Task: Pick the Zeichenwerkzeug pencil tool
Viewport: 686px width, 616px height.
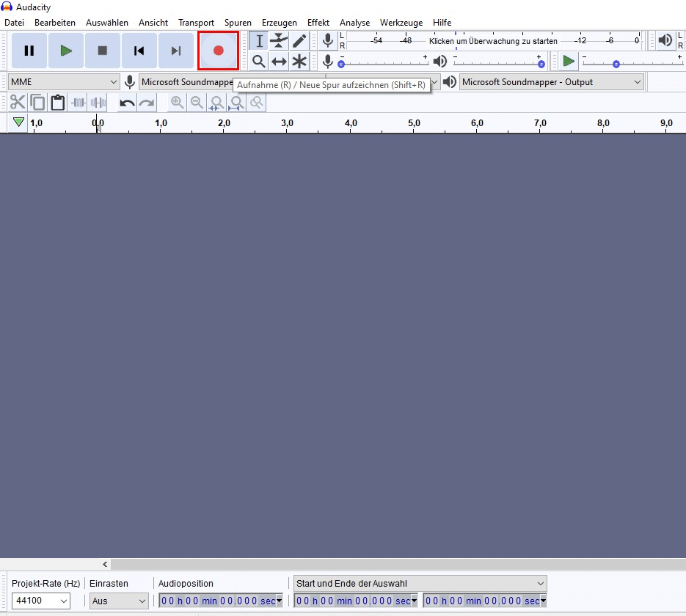Action: pyautogui.click(x=299, y=41)
